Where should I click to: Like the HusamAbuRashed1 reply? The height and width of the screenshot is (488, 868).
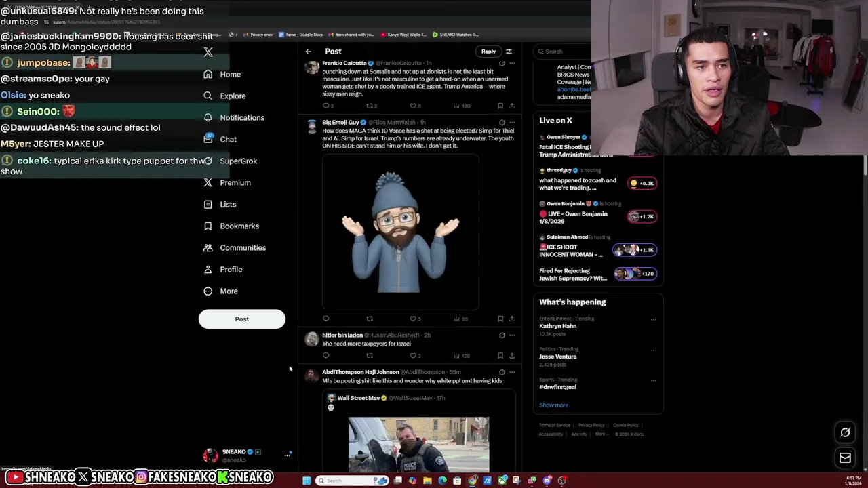413,355
